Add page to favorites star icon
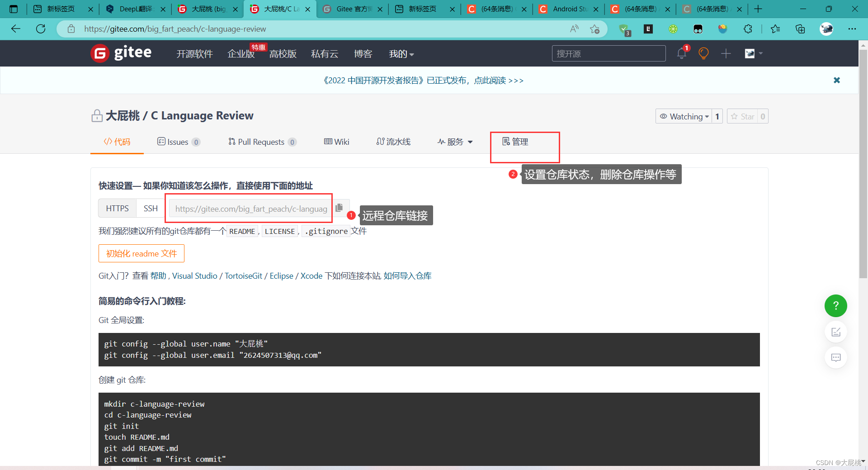Image resolution: width=868 pixels, height=470 pixels. [594, 29]
